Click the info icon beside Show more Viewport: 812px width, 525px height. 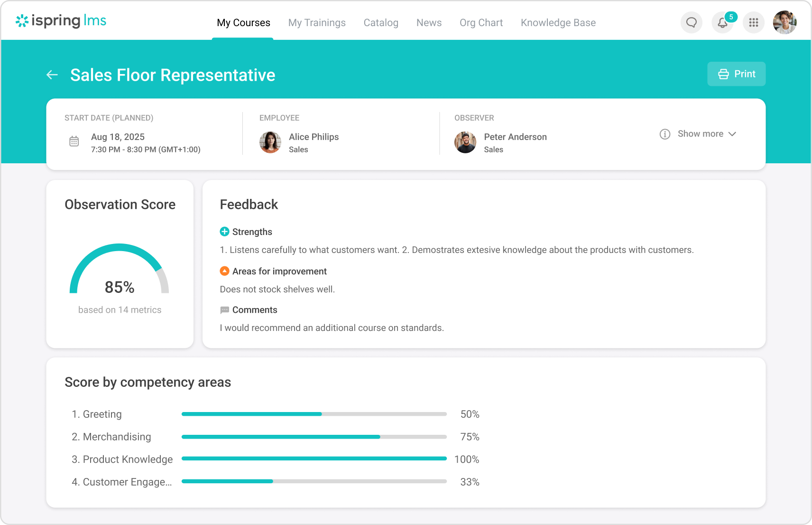click(x=665, y=134)
